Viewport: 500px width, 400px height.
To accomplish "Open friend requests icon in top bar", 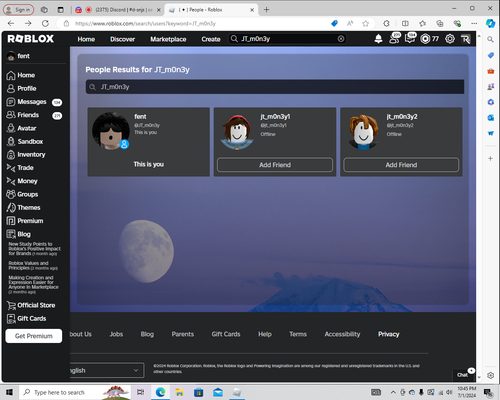I will point(395,39).
